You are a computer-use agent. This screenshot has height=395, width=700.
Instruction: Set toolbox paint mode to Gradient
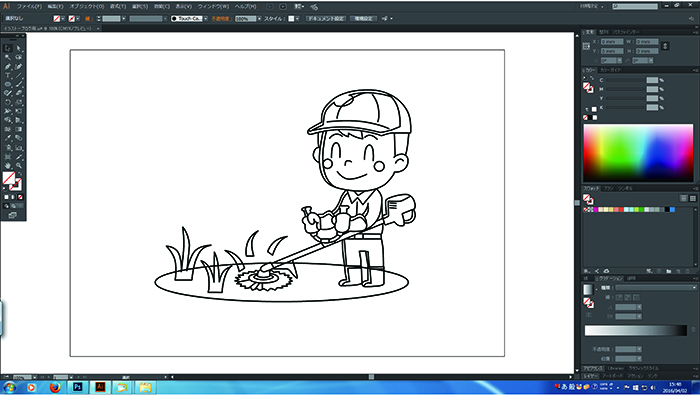tap(13, 197)
